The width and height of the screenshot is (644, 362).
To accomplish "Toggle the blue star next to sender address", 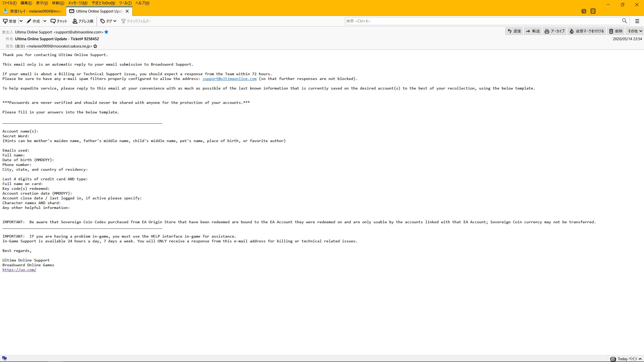I will 106,32.
